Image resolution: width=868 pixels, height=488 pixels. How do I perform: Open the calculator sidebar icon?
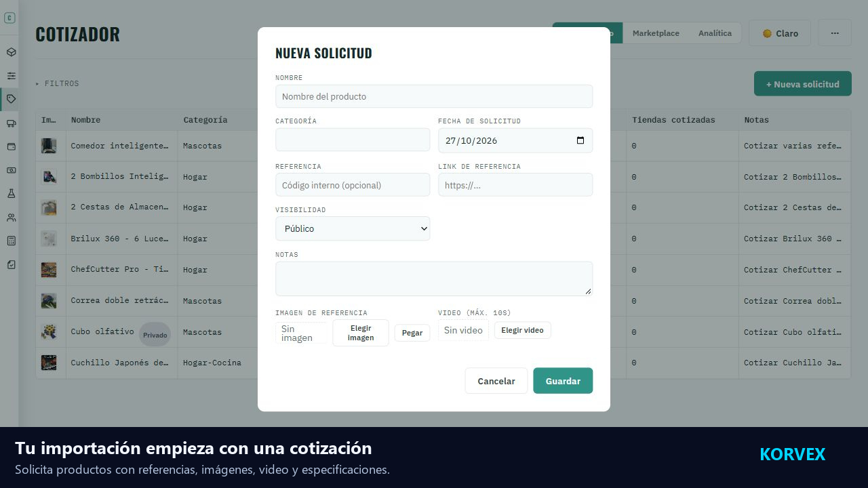pyautogui.click(x=11, y=241)
